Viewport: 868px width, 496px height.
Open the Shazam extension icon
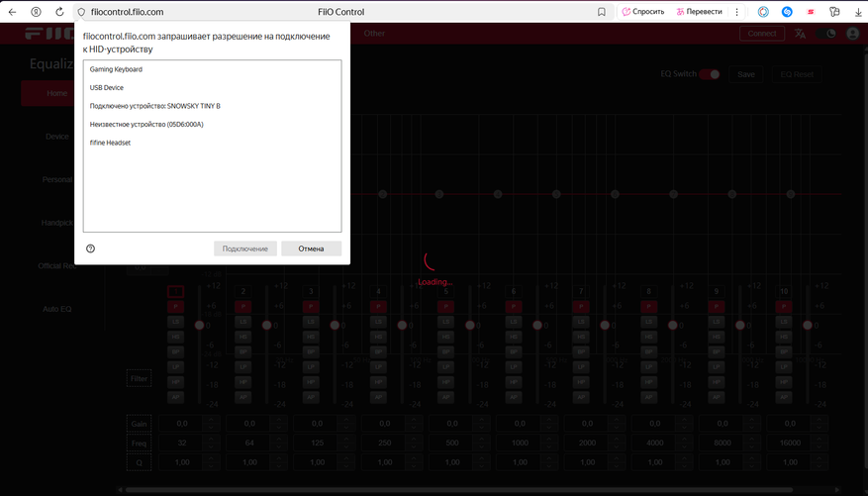click(x=787, y=12)
